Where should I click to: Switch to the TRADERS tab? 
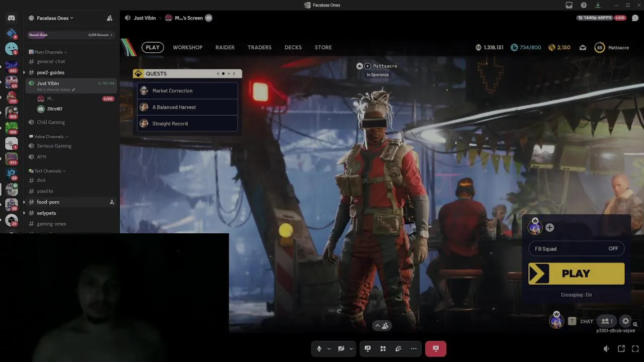[260, 47]
